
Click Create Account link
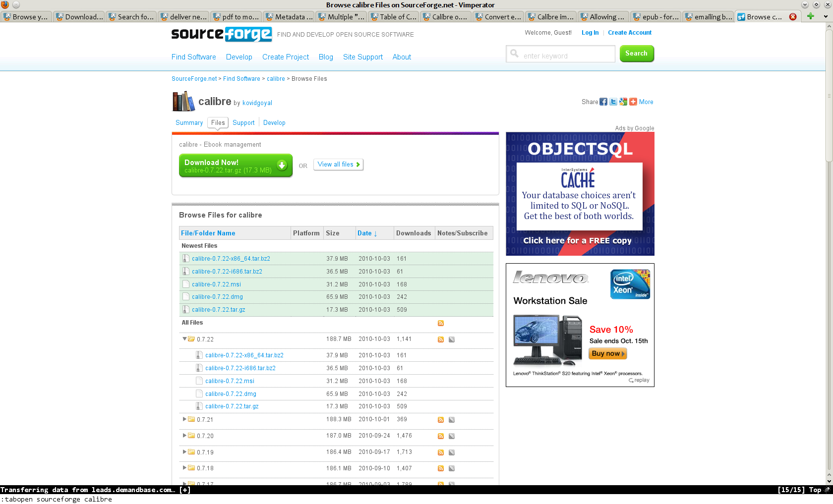coord(630,33)
